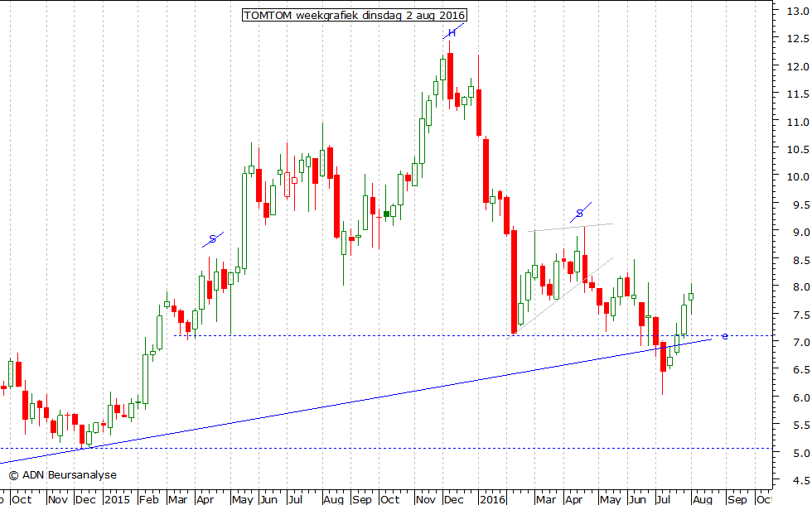Click the 'Dec' label immediately before 2015
This screenshot has height=505, width=812.
click(85, 499)
